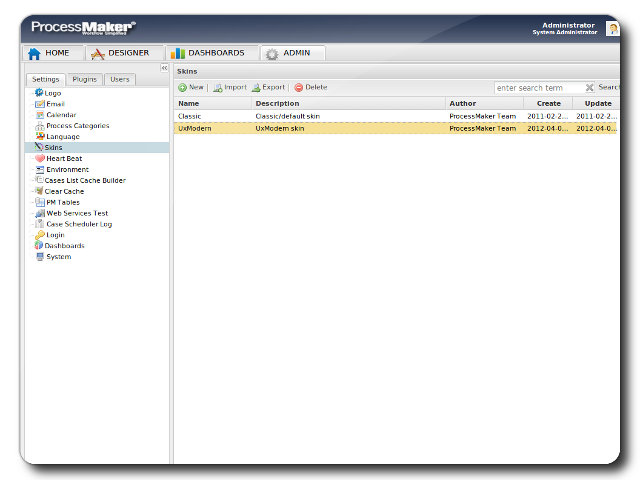Clear the search term field

pos(589,88)
